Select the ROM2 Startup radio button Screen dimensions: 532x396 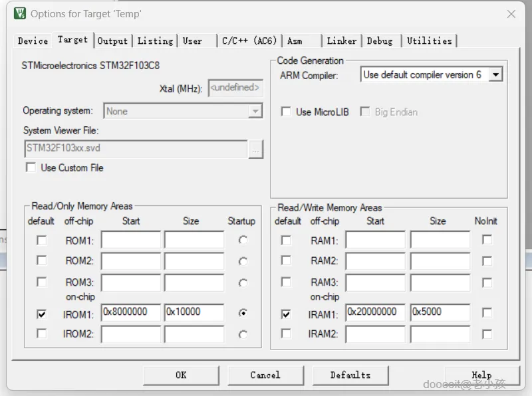(243, 261)
